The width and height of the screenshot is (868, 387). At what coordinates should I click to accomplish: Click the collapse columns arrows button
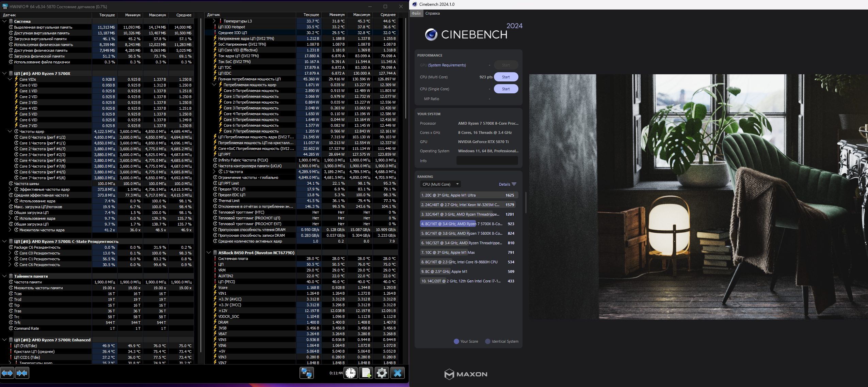point(22,373)
